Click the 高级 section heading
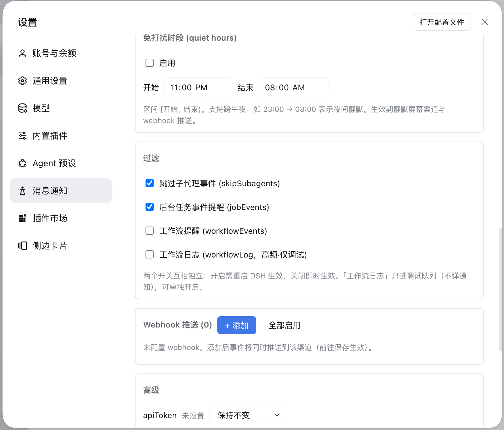 click(151, 390)
